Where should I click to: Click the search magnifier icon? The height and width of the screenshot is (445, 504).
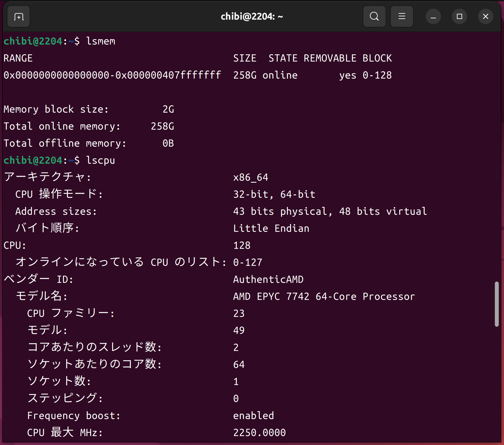pos(374,17)
